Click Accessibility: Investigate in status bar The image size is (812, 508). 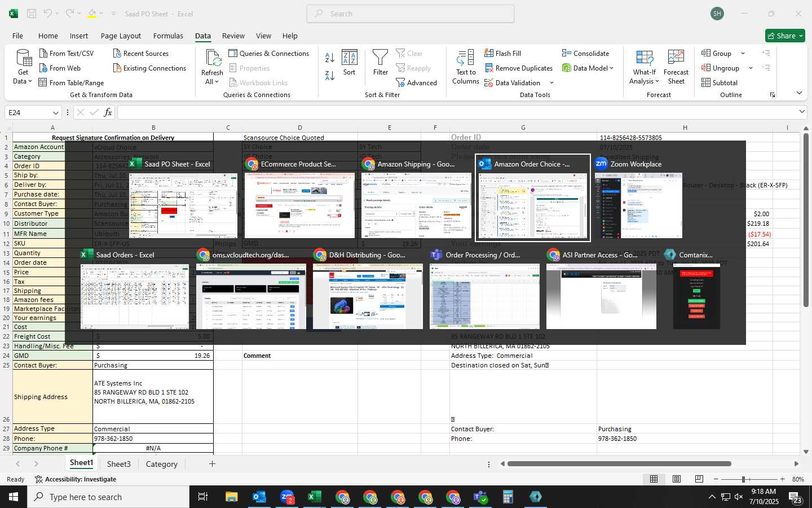(x=76, y=479)
